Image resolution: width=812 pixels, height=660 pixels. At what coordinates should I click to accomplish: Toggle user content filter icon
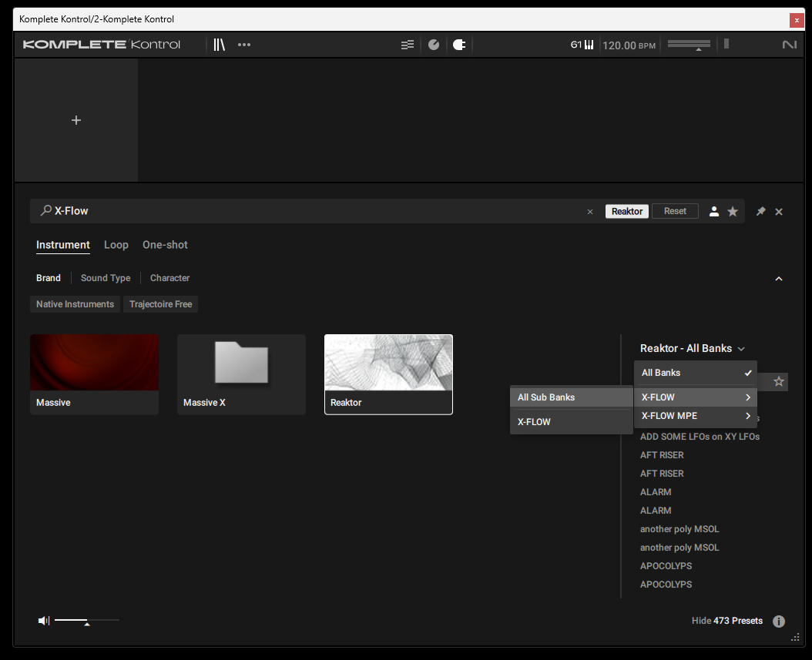[x=713, y=211]
